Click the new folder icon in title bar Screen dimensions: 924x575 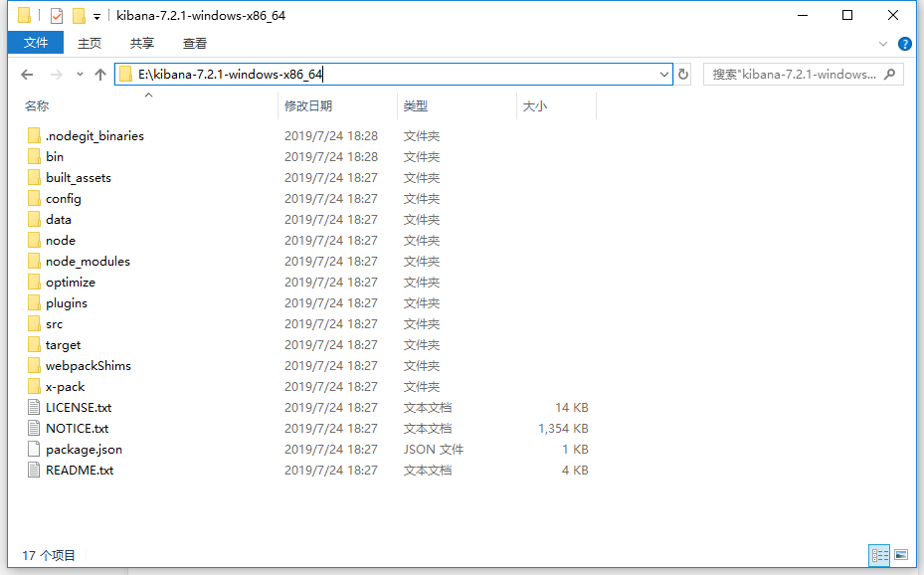(79, 16)
